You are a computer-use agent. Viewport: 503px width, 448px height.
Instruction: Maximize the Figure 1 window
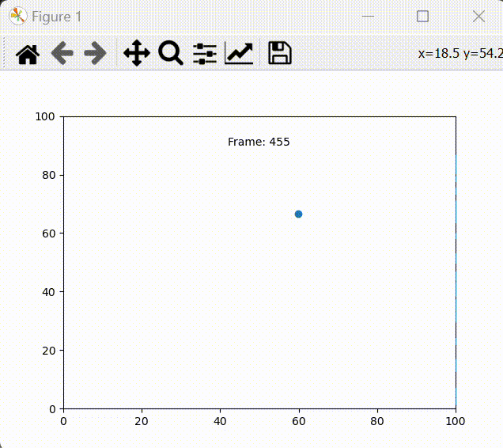[x=422, y=17]
